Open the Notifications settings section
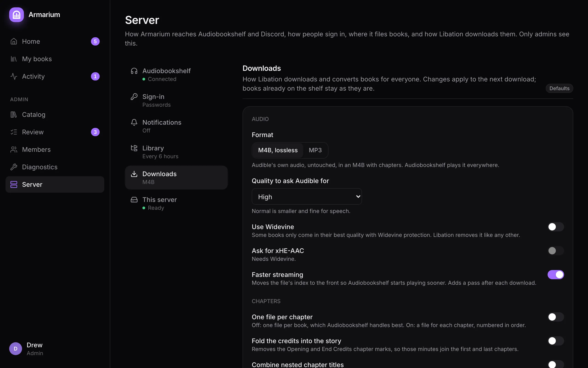Viewport: 588px width, 368px height. click(176, 126)
